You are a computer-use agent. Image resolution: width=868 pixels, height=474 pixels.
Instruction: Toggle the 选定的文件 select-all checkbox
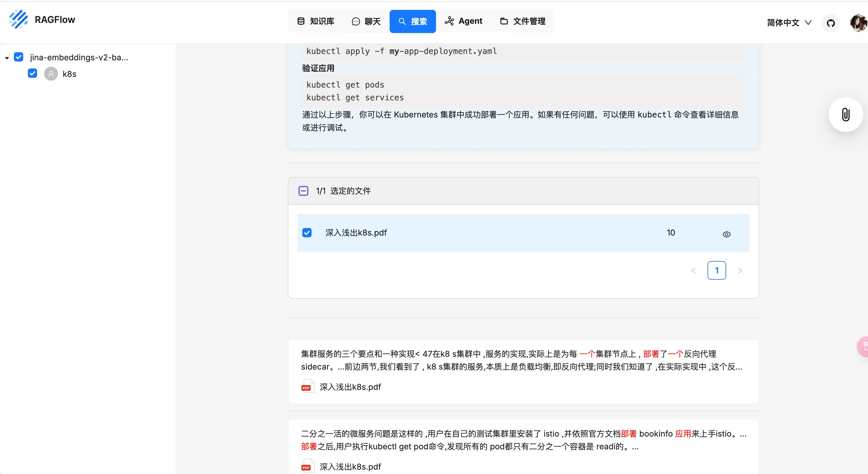[303, 191]
